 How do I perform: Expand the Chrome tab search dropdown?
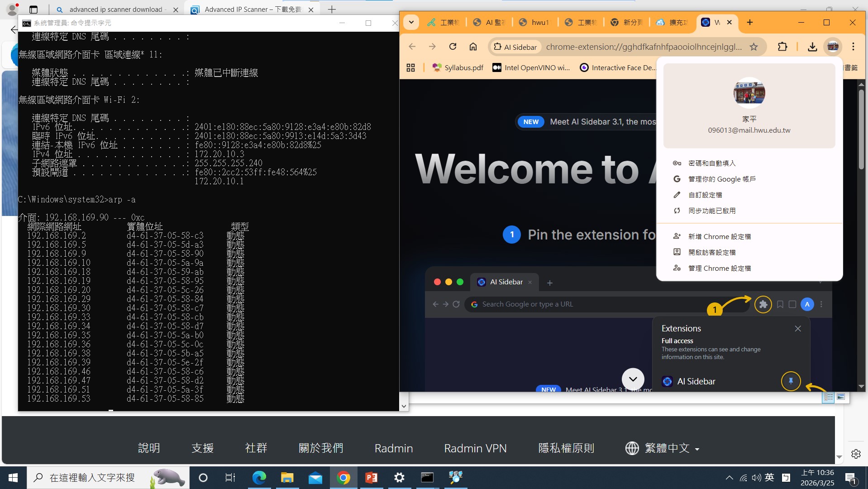(x=411, y=22)
